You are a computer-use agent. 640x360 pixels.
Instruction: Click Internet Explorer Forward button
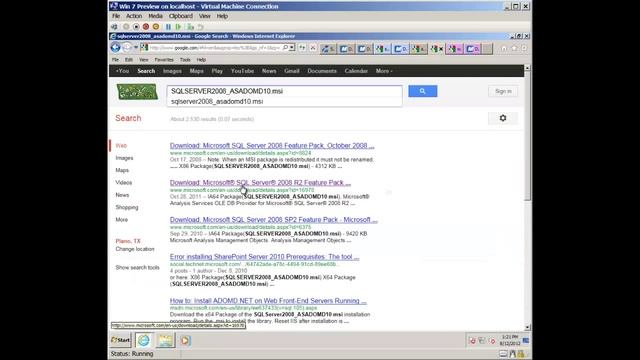coord(127,48)
